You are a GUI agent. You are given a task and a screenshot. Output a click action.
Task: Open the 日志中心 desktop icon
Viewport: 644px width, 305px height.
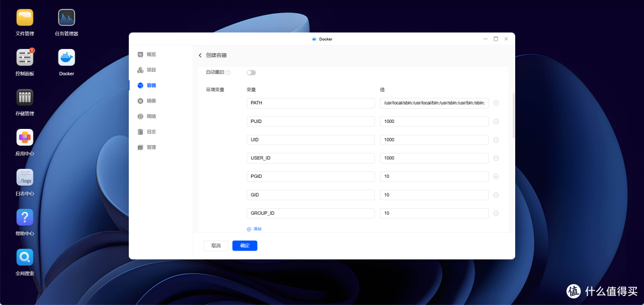pos(24,177)
